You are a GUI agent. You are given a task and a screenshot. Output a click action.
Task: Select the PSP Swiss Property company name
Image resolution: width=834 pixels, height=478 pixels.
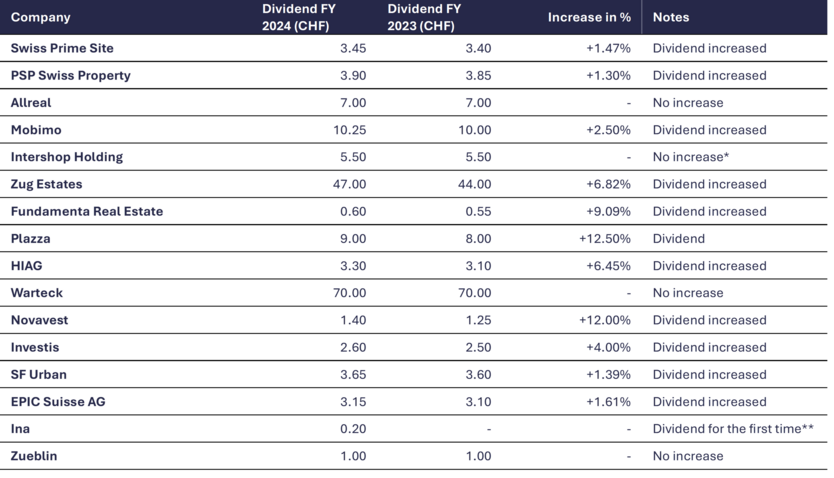(71, 76)
